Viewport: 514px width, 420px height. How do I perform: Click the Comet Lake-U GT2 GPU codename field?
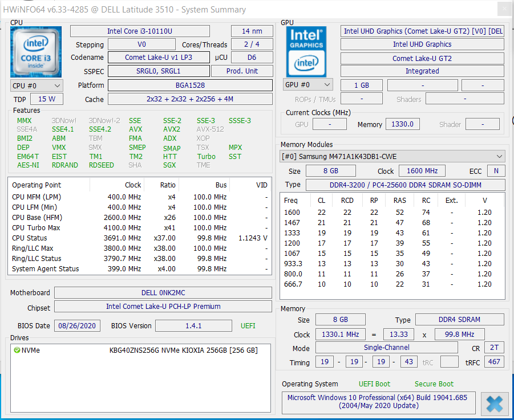[x=422, y=58]
